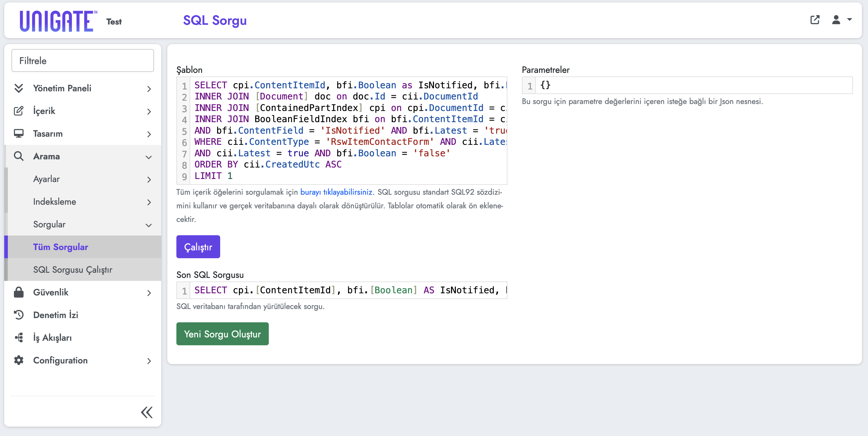Open İş Akışları menu item
Screen dimensions: 868x436
coord(83,337)
